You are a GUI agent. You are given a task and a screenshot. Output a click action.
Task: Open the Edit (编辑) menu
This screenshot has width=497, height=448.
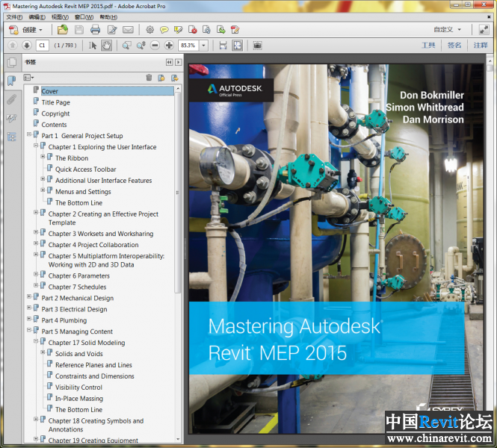pyautogui.click(x=37, y=17)
